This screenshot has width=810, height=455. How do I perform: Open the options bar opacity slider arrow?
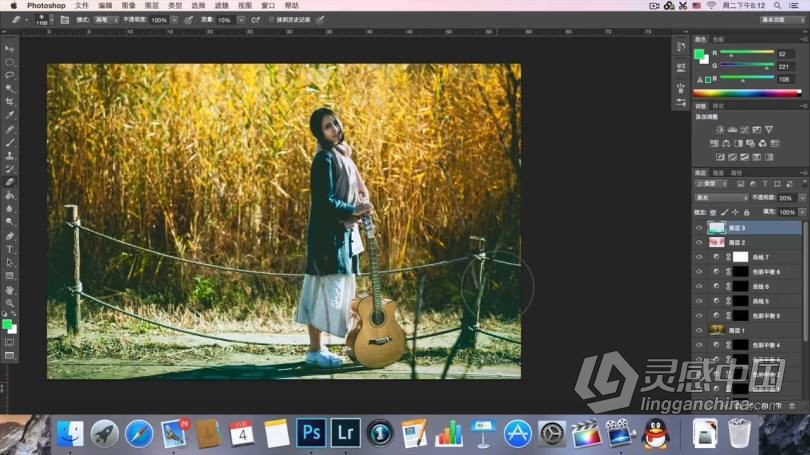pos(175,20)
